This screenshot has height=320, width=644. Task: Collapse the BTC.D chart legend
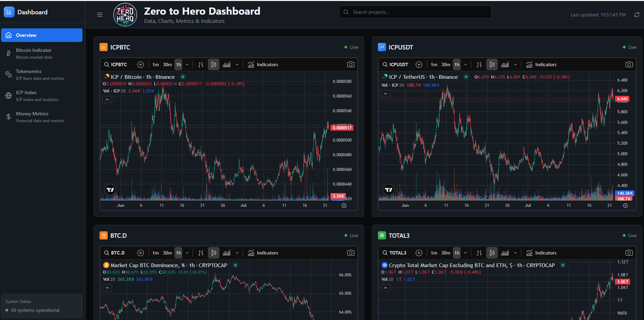107,288
